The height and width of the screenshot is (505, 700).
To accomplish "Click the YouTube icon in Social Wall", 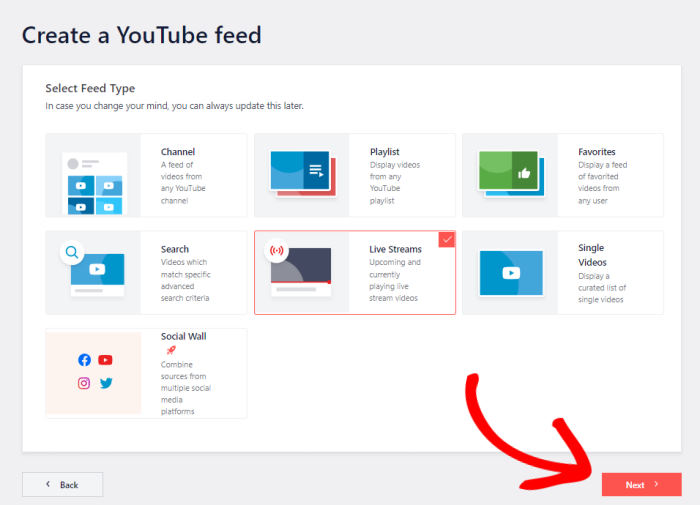I will point(106,360).
